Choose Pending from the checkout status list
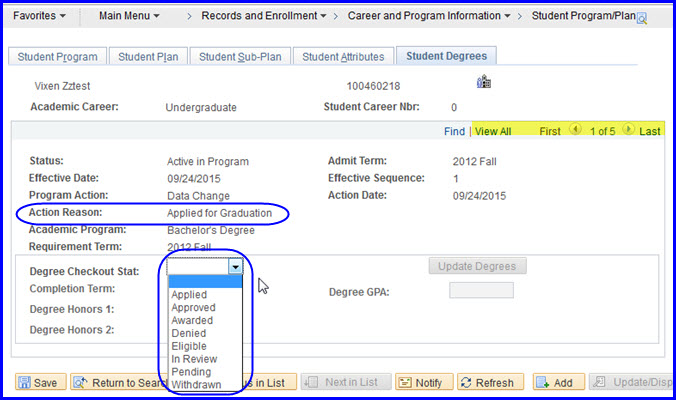Image resolution: width=676 pixels, height=400 pixels. pos(191,372)
